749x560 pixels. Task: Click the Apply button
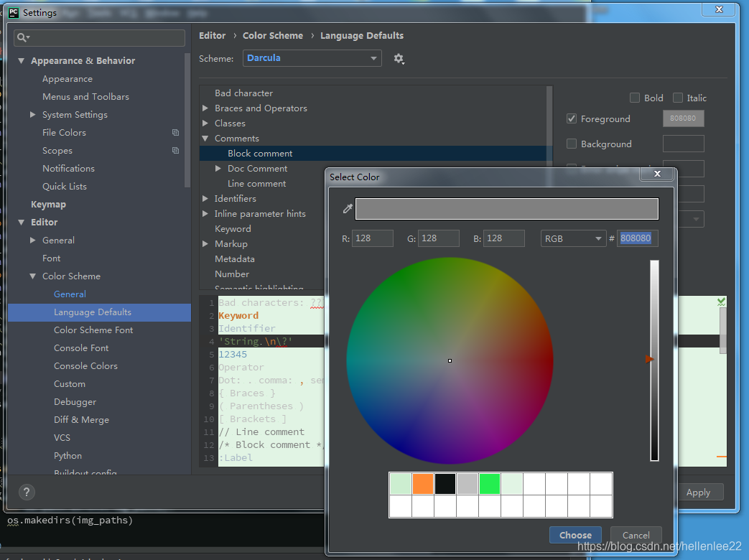pyautogui.click(x=698, y=493)
